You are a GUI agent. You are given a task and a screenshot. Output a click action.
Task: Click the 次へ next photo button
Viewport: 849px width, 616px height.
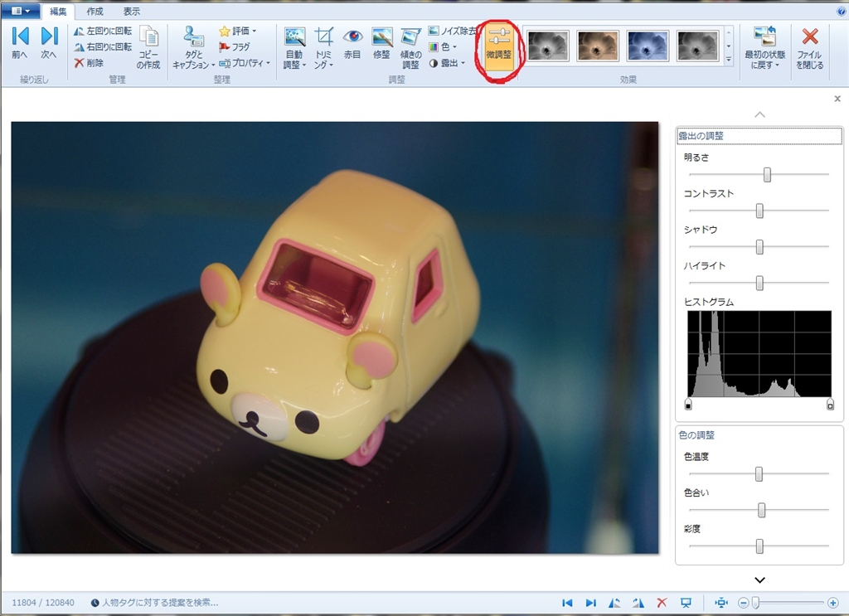pos(49,41)
